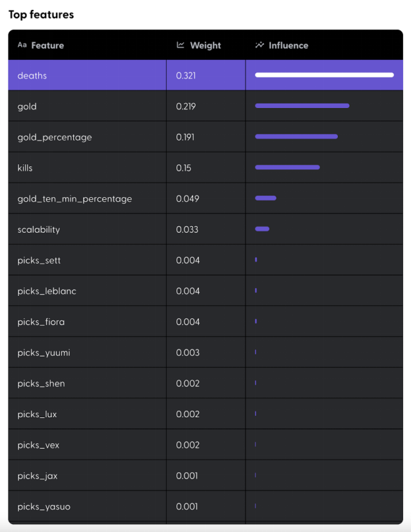
Task: Click the scalability feature cell
Action: (39, 229)
